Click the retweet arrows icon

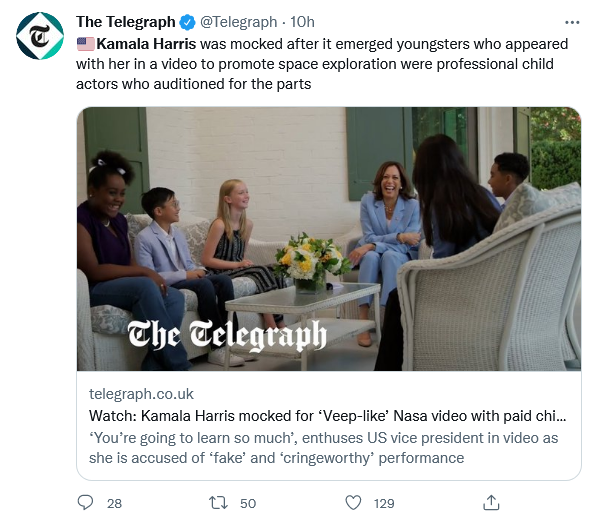pyautogui.click(x=219, y=503)
